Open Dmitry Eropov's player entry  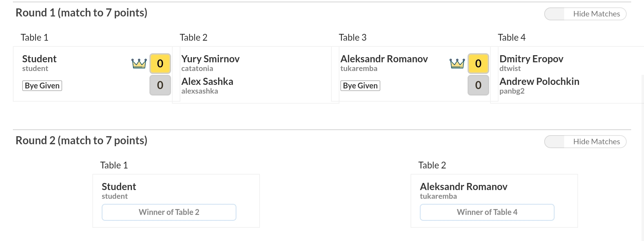(531, 63)
